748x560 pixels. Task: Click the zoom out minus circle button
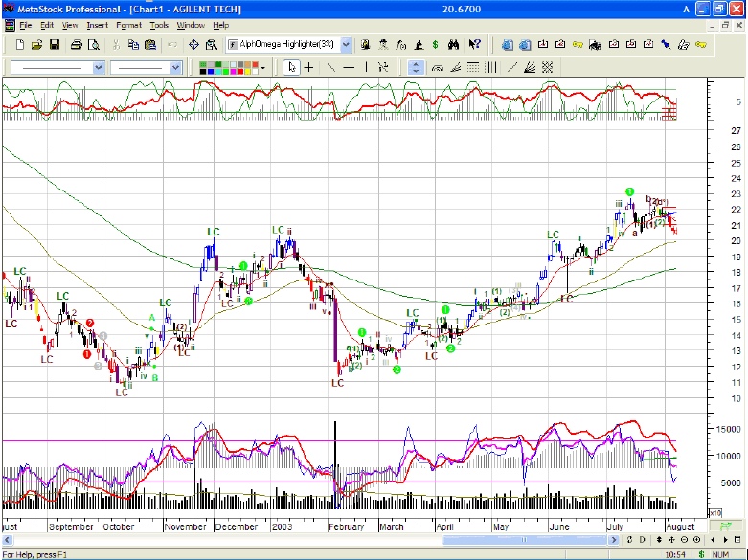(x=684, y=540)
